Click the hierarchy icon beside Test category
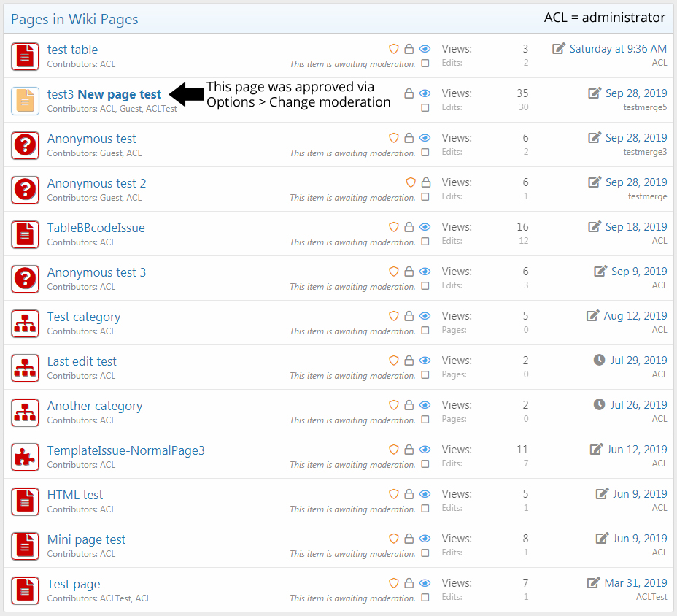The image size is (677, 616). 25,323
